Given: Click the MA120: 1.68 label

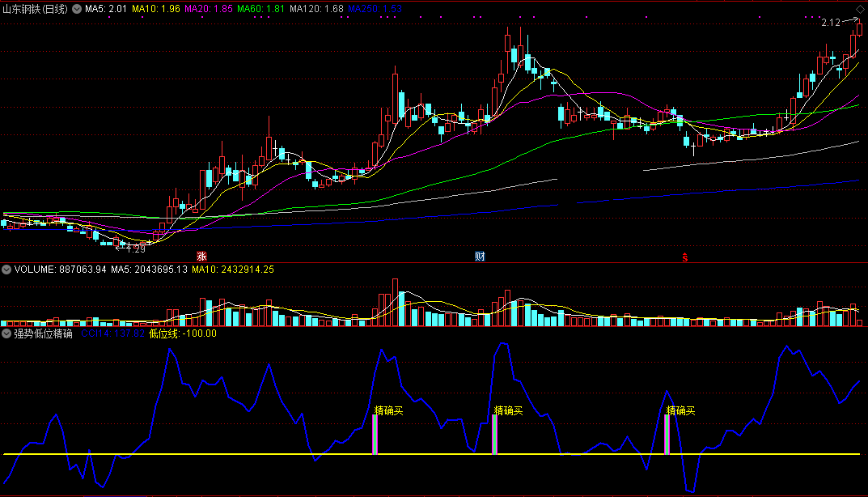Looking at the screenshot, I should 316,9.
